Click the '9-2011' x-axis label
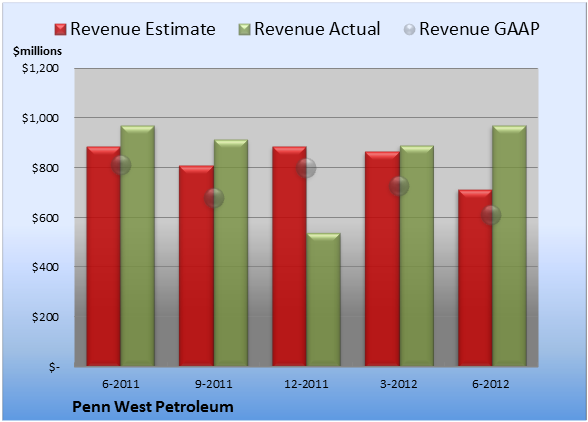 tap(214, 384)
